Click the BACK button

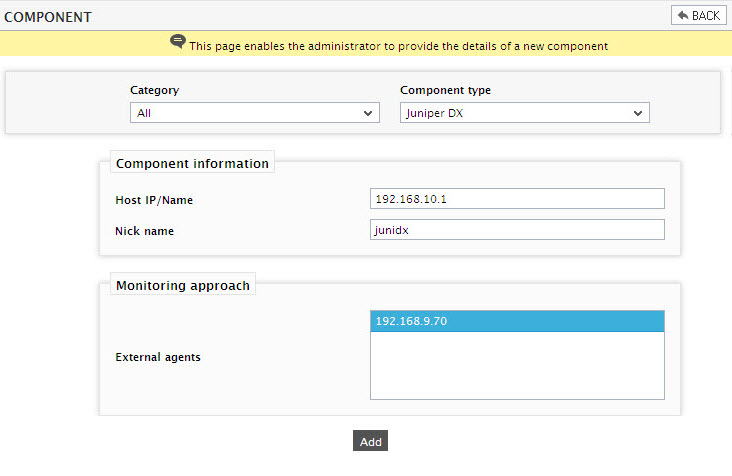point(698,15)
